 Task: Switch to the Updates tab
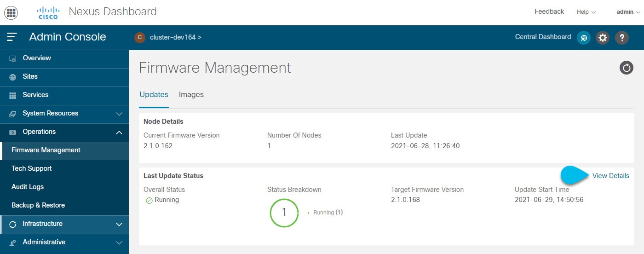[154, 94]
